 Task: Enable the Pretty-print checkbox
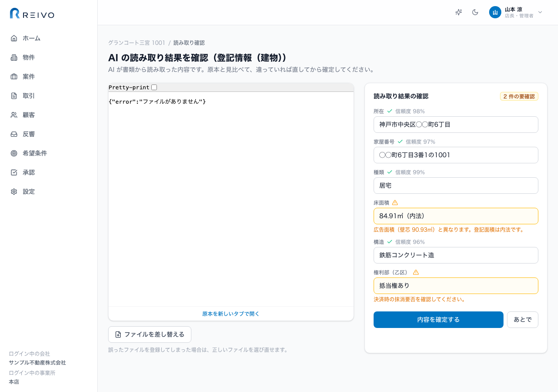(x=154, y=88)
